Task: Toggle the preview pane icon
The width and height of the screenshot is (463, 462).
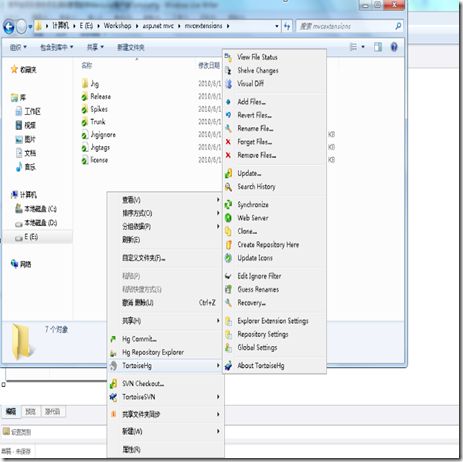Action: pos(378,47)
